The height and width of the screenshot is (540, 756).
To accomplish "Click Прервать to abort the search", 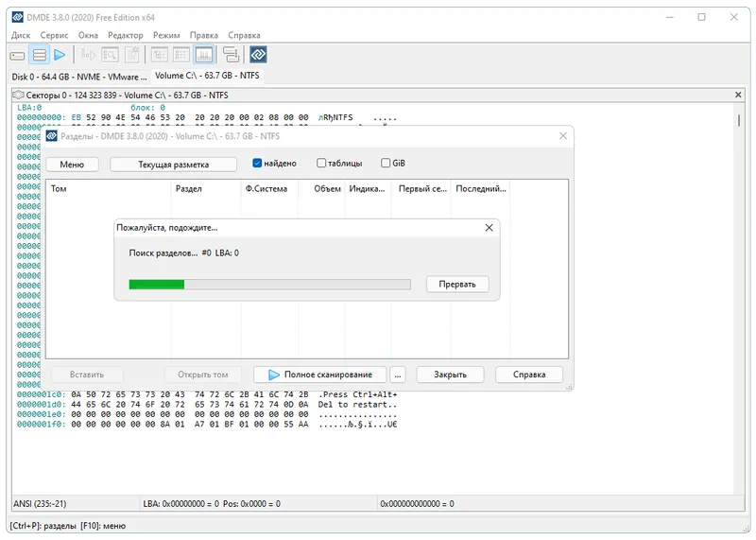I will pyautogui.click(x=457, y=285).
